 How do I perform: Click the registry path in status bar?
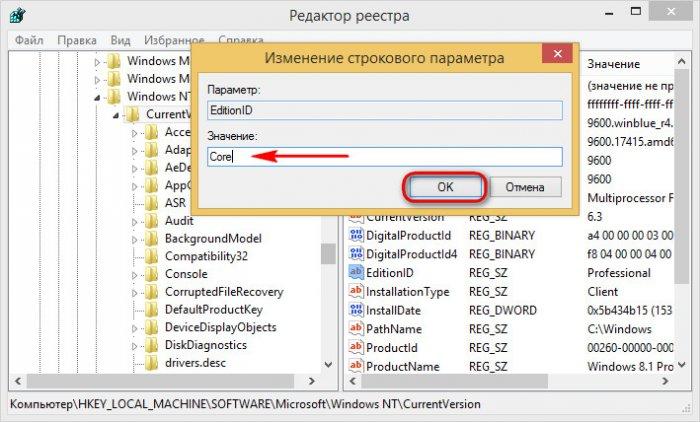(245, 404)
